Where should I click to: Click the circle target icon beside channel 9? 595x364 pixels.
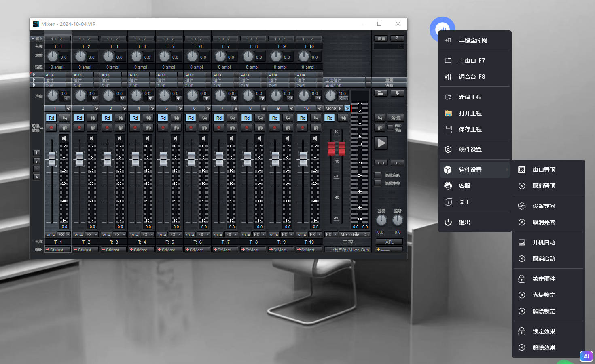click(292, 108)
